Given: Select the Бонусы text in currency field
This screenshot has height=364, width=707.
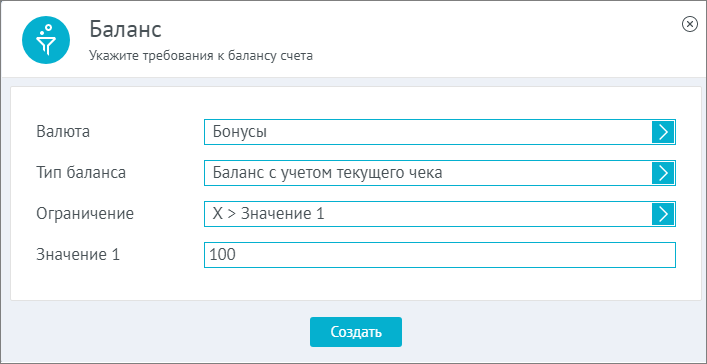Looking at the screenshot, I should [240, 132].
